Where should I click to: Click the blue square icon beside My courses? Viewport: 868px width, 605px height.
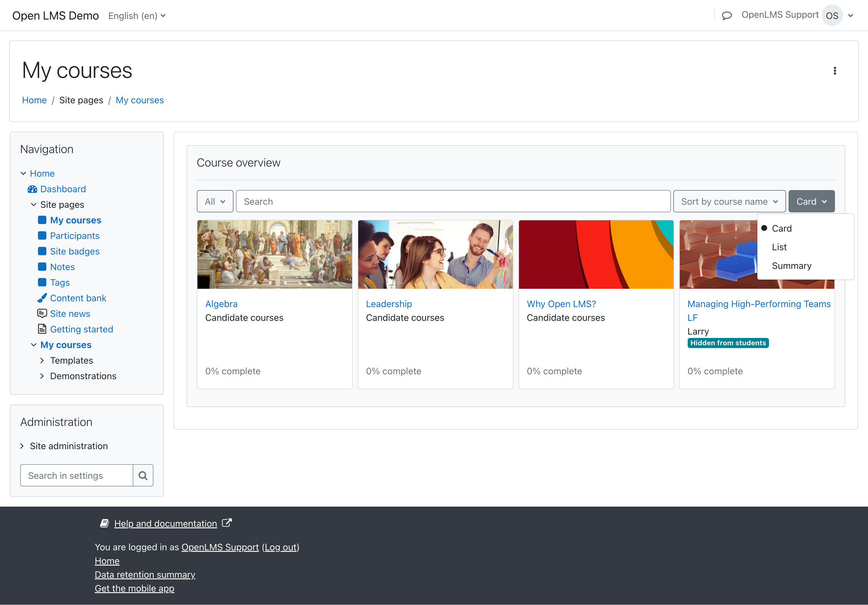[42, 220]
